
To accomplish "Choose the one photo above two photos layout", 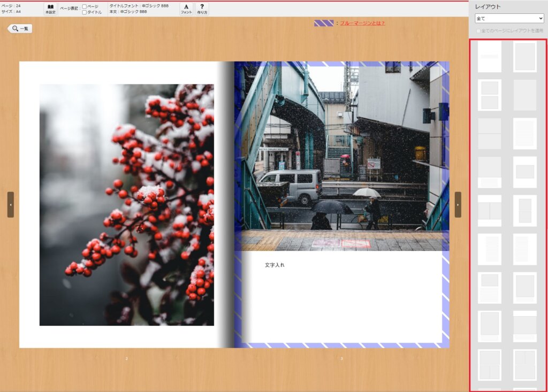I will [x=489, y=365].
